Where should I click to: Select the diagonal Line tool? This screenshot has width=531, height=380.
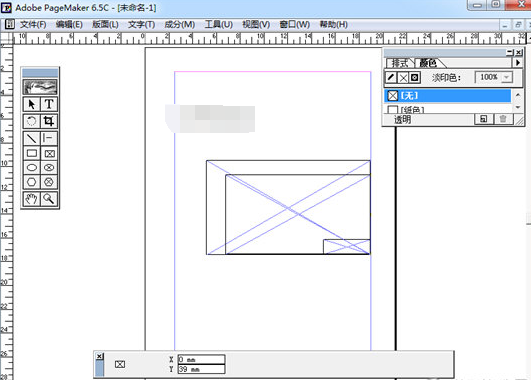tap(31, 138)
